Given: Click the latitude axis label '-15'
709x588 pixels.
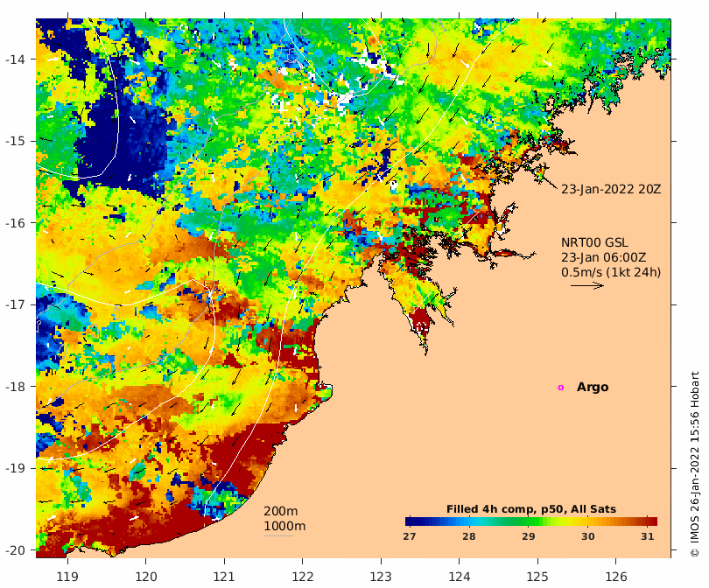Looking at the screenshot, I should (x=16, y=141).
